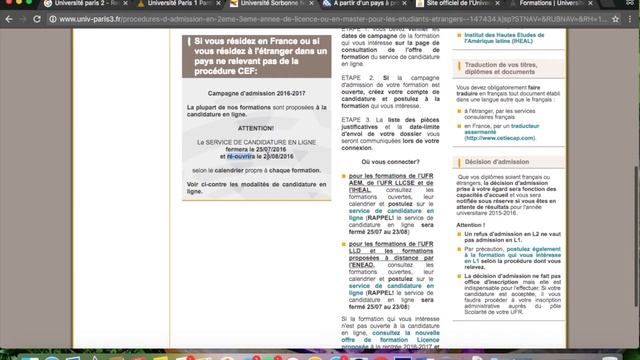Click the page's vertical scrollbar thumb
This screenshot has height=360, width=640.
[x=636, y=237]
